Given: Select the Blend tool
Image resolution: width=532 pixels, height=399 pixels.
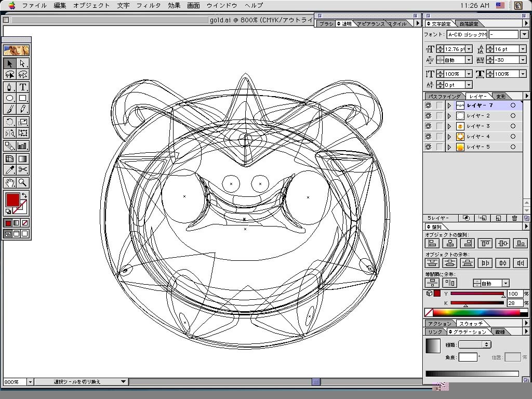Looking at the screenshot, I should click(10, 146).
